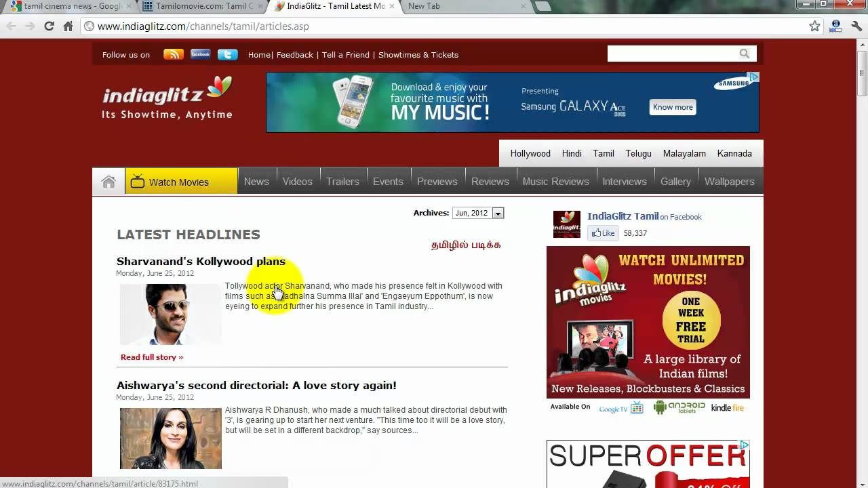Open the News menu item
Screen dimensions: 868x488
(x=256, y=182)
